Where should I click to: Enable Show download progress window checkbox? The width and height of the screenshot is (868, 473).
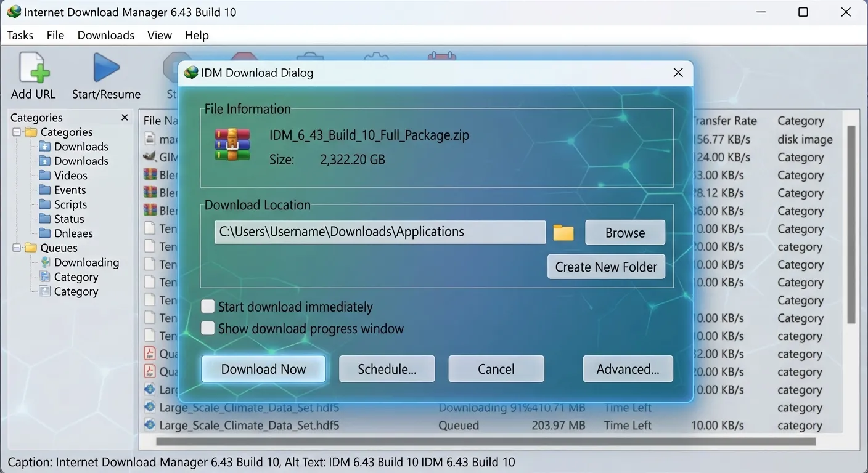[x=208, y=328]
